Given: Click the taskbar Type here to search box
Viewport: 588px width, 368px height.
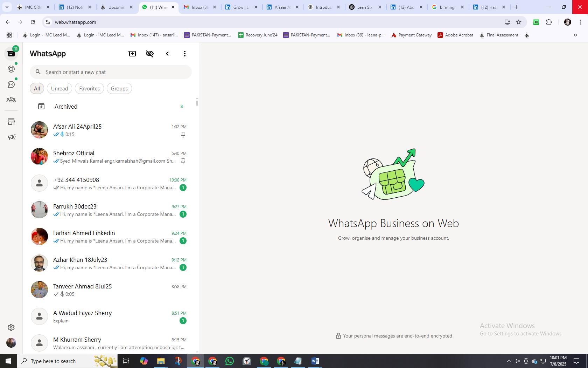Looking at the screenshot, I should [66, 361].
